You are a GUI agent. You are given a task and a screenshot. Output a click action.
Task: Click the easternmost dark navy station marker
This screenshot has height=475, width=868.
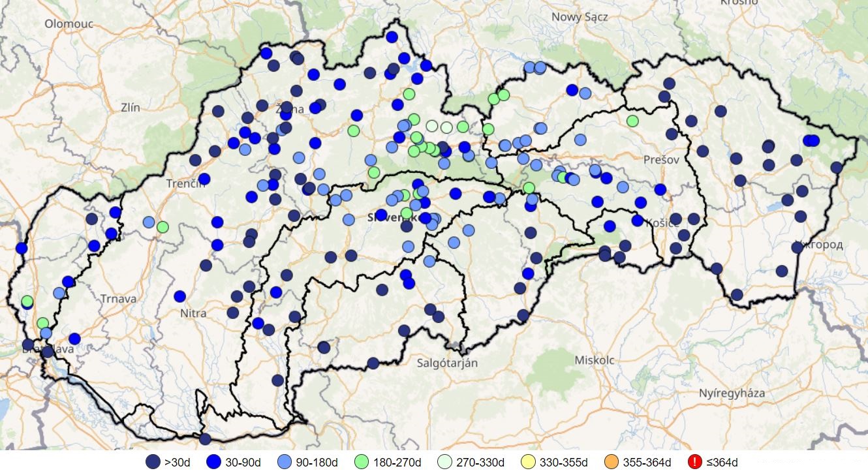click(x=837, y=167)
